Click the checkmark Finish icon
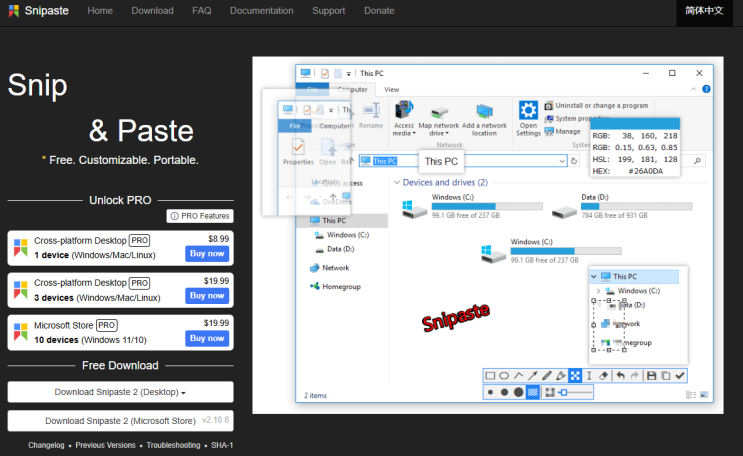Image resolution: width=743 pixels, height=456 pixels. tap(680, 376)
